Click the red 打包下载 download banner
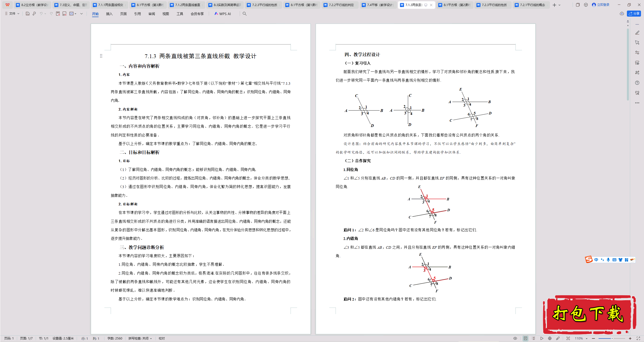The width and height of the screenshot is (644, 342). [589, 315]
